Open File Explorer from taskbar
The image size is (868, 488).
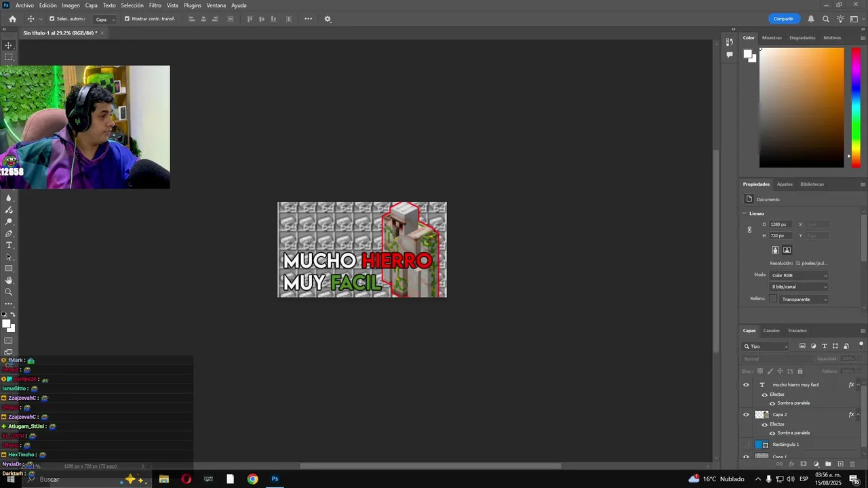pos(163,479)
